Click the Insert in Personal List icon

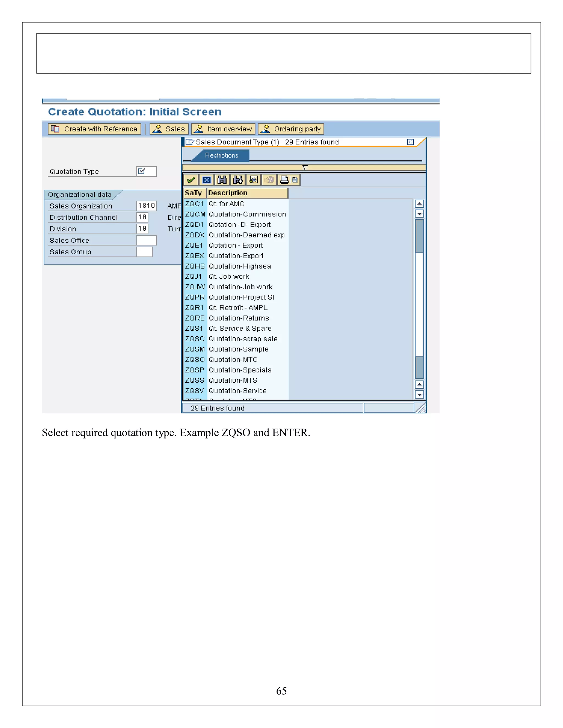point(253,180)
